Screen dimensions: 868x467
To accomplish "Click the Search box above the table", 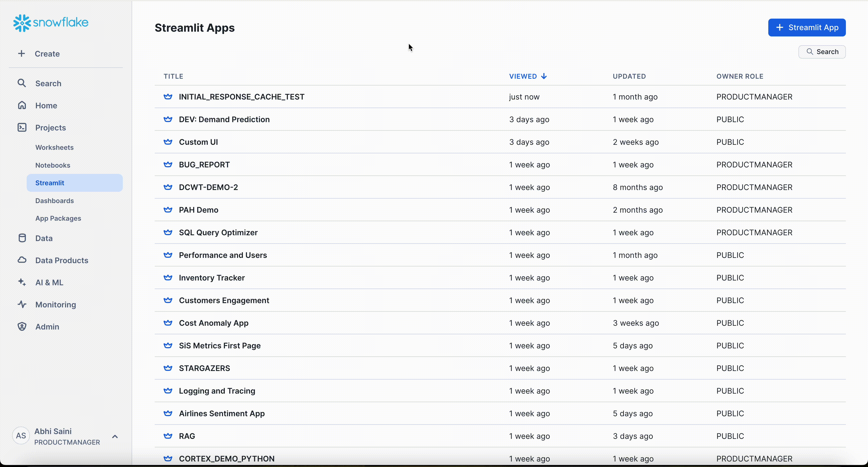I will pos(822,52).
